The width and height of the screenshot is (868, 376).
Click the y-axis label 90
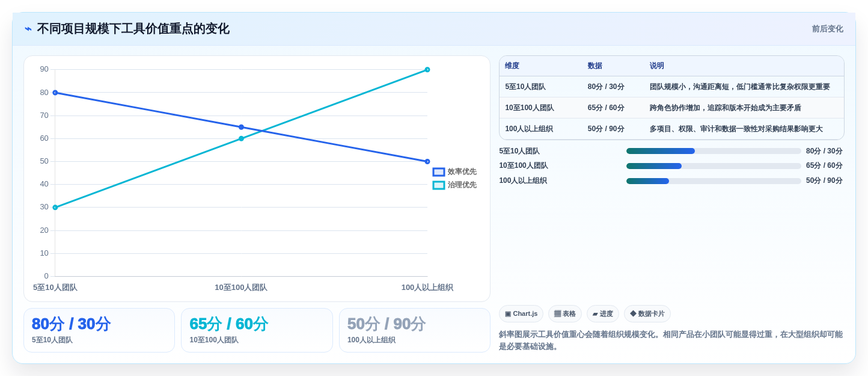click(x=44, y=69)
